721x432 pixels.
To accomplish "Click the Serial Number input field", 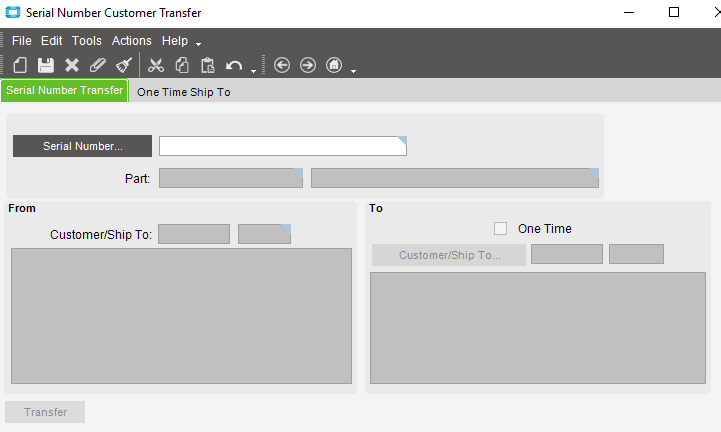I will pyautogui.click(x=283, y=146).
